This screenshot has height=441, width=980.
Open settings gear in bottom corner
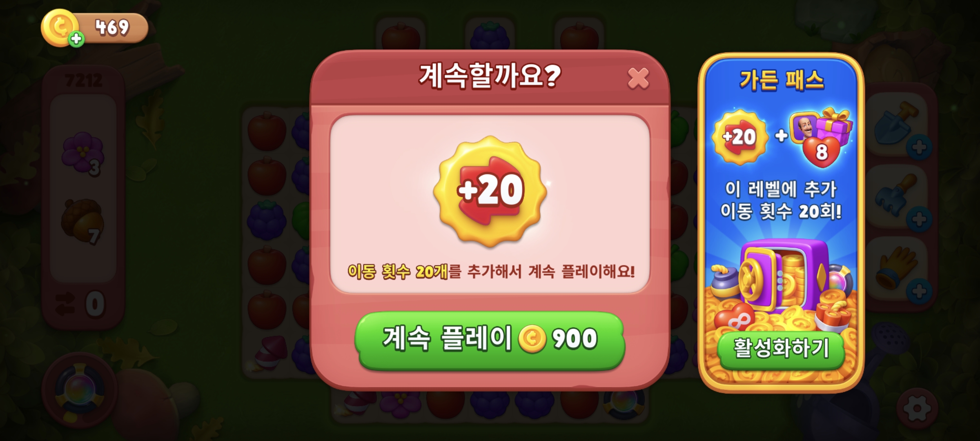tap(917, 408)
